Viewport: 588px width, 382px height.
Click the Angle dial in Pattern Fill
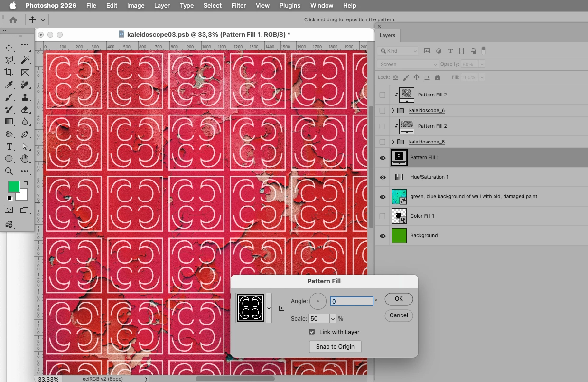318,301
